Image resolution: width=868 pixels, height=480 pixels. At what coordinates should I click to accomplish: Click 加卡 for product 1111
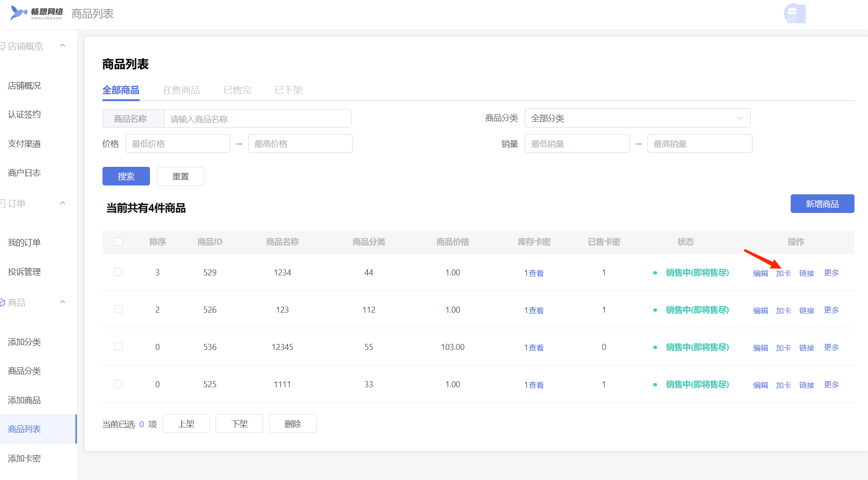[x=783, y=385]
